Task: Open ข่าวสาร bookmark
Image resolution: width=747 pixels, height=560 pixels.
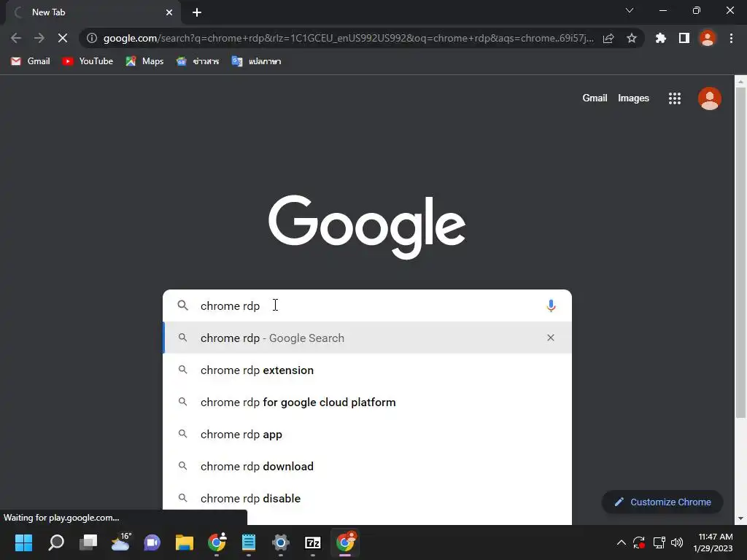Action: click(x=197, y=61)
